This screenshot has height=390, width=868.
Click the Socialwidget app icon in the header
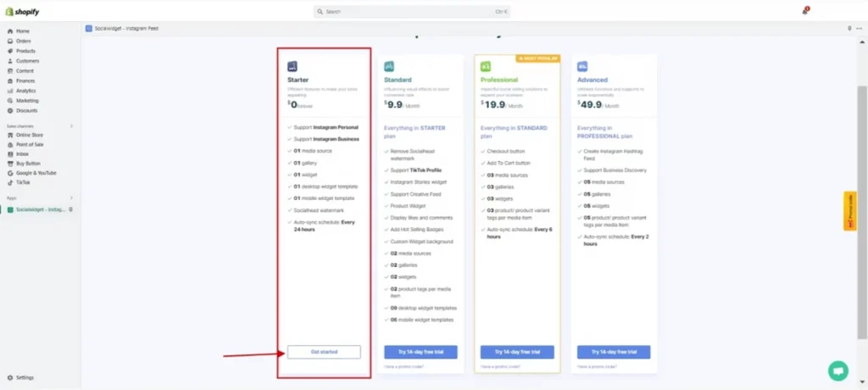[88, 28]
